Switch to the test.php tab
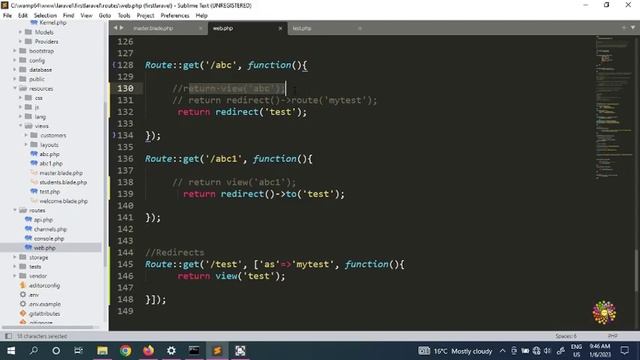Screen dimensions: 640x360 pyautogui.click(x=302, y=28)
